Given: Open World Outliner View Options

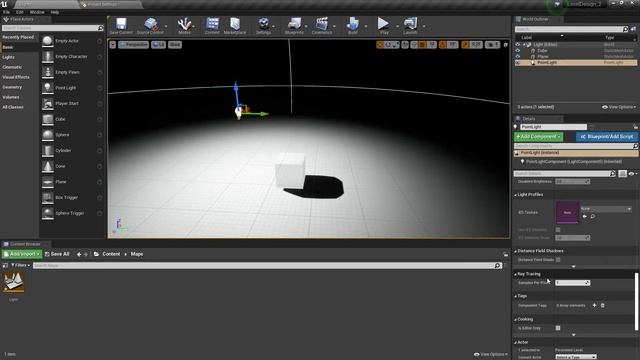Looking at the screenshot, I should (x=619, y=107).
